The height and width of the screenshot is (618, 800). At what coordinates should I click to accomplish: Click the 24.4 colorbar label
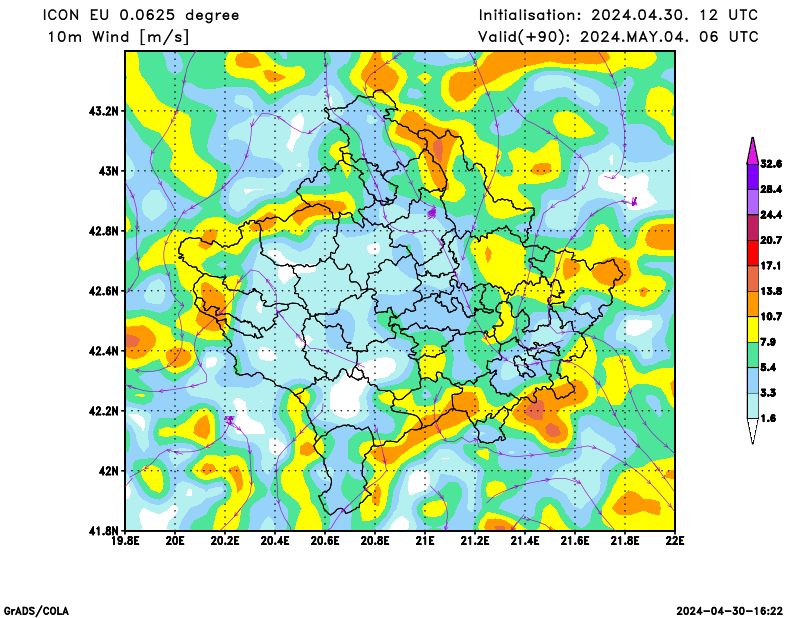click(x=771, y=215)
